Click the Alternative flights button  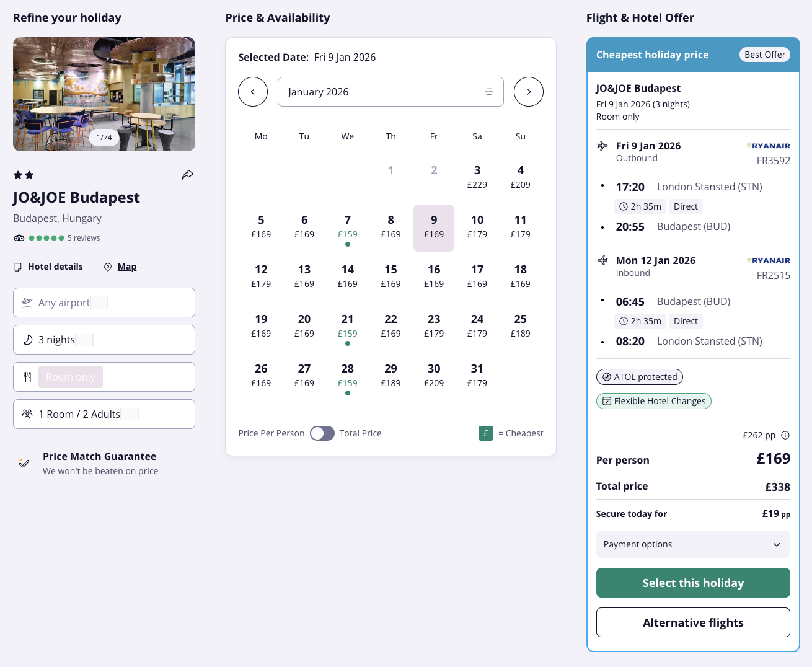[x=693, y=622]
